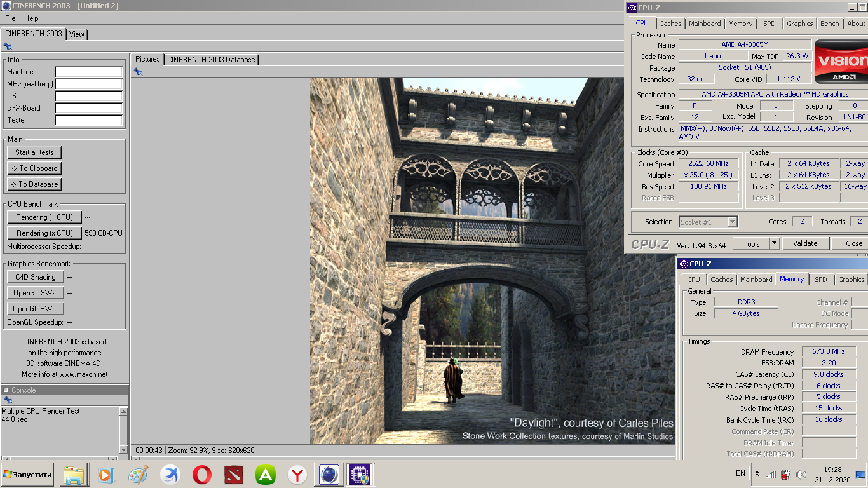Open the Bench tab in CPU-Z
This screenshot has width=868, height=488.
click(x=829, y=24)
